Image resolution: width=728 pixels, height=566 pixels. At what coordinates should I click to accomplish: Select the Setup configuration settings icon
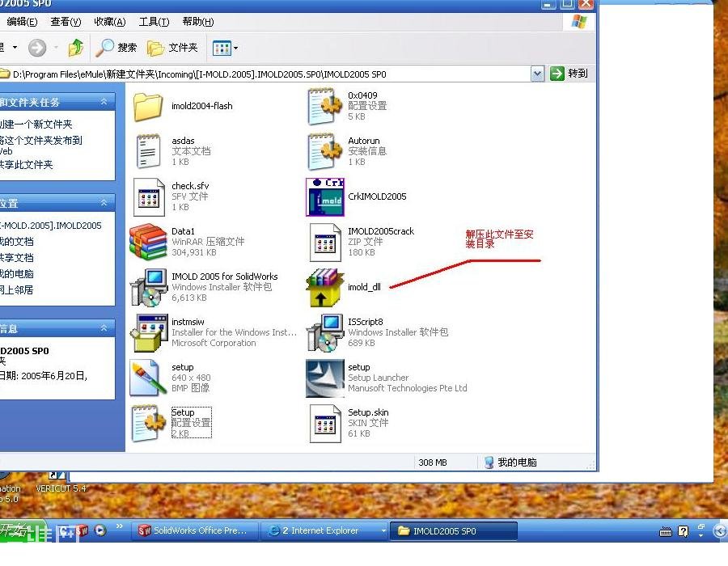coord(149,423)
